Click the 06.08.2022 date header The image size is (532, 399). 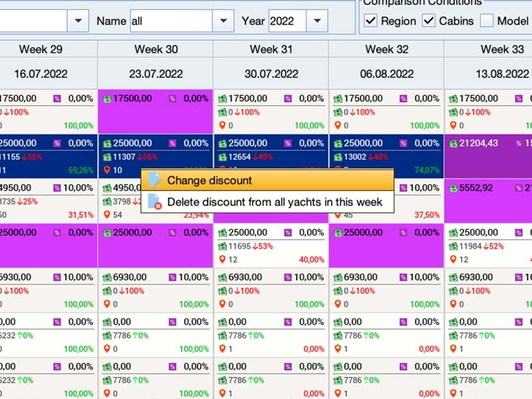[x=386, y=74]
